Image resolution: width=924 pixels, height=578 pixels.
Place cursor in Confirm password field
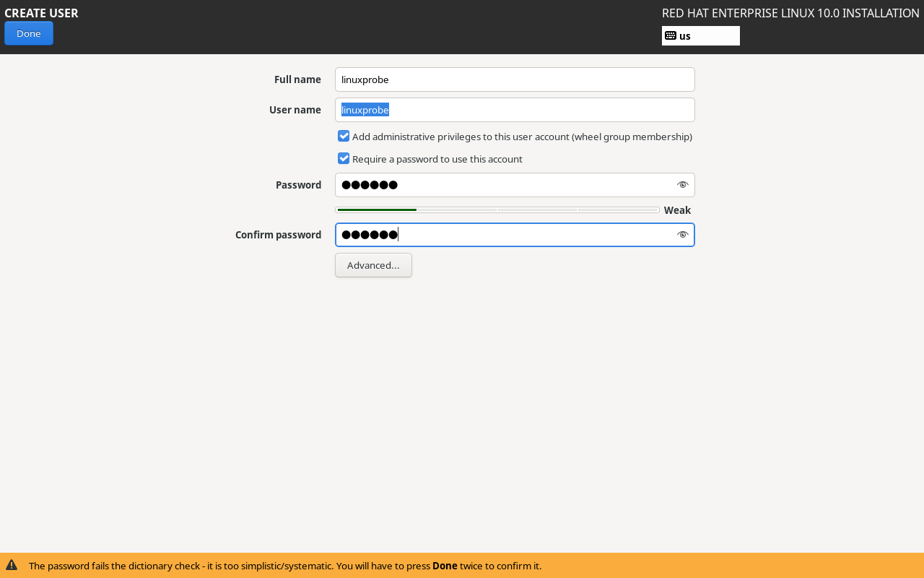pyautogui.click(x=505, y=235)
